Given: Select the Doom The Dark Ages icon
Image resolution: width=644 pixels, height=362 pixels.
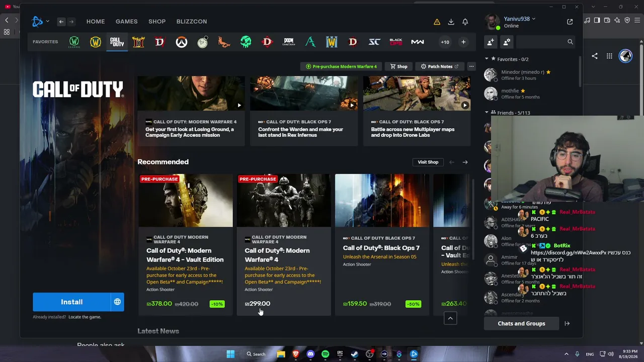Looking at the screenshot, I should (x=289, y=42).
